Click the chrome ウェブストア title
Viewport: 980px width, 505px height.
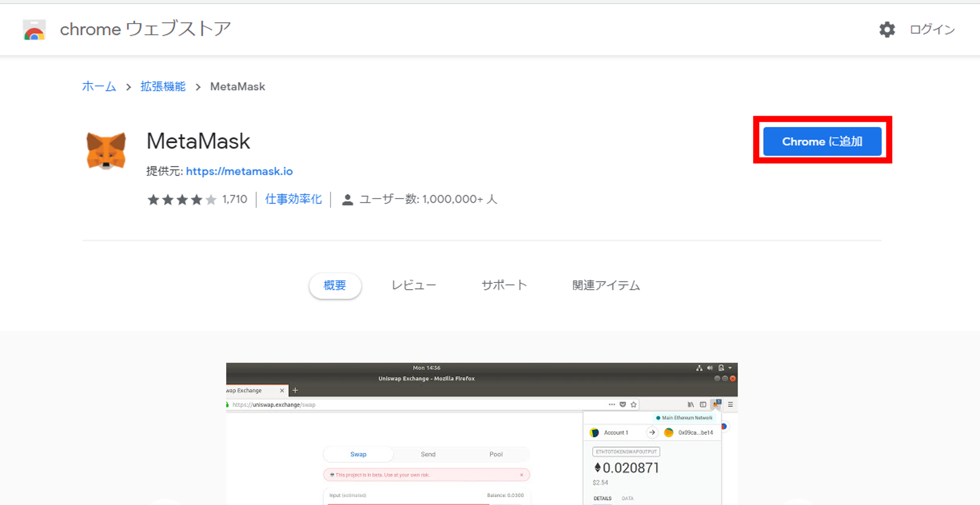[146, 29]
